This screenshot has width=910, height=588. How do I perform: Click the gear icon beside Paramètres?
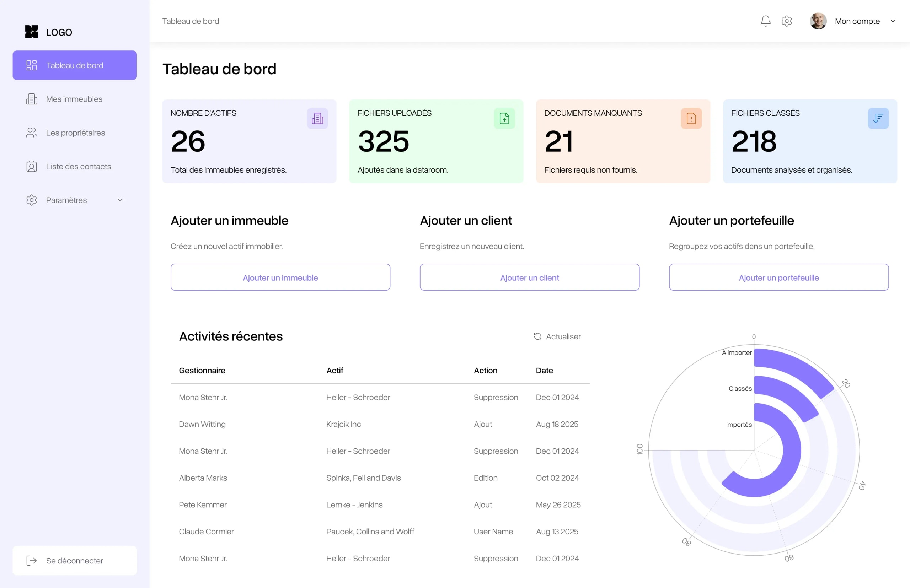(x=31, y=200)
